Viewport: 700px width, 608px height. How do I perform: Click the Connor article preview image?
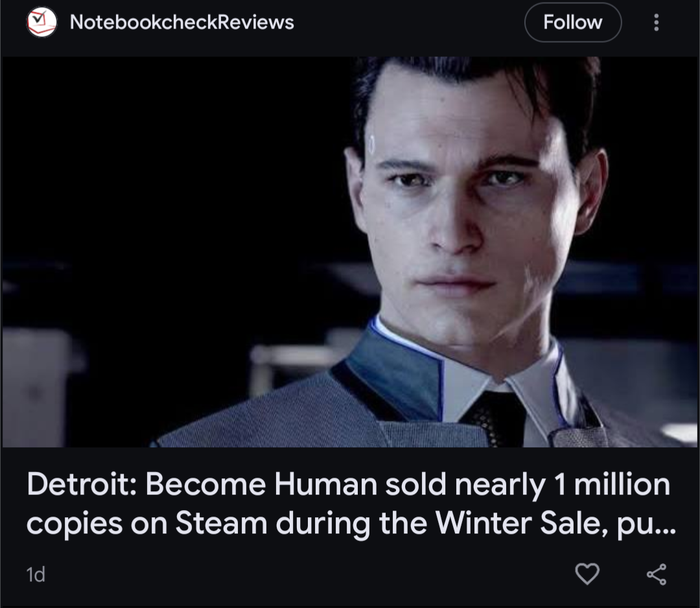point(350,251)
